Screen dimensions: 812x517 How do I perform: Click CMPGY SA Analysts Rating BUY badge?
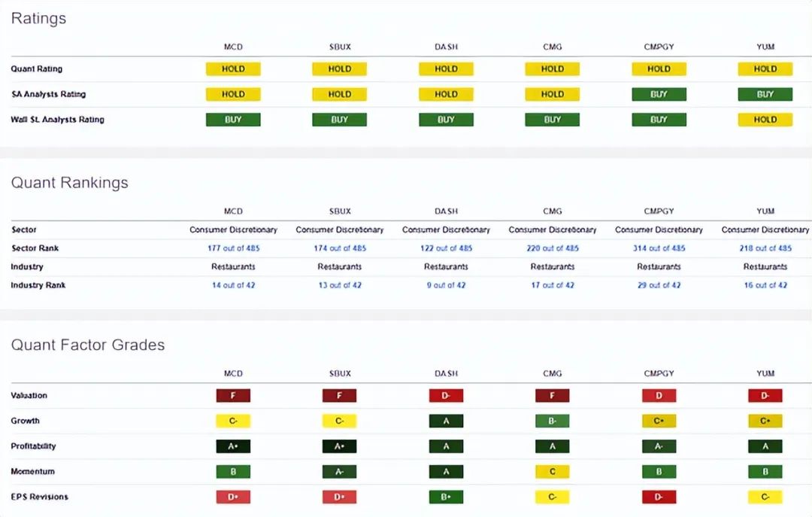659,94
